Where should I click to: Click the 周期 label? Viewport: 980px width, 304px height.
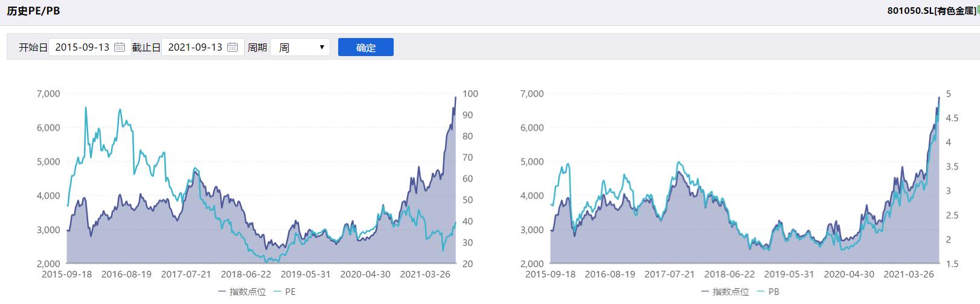[x=257, y=48]
